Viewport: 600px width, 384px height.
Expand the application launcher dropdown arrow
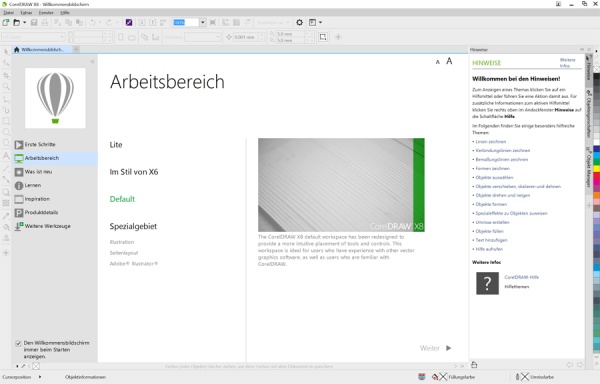click(320, 23)
